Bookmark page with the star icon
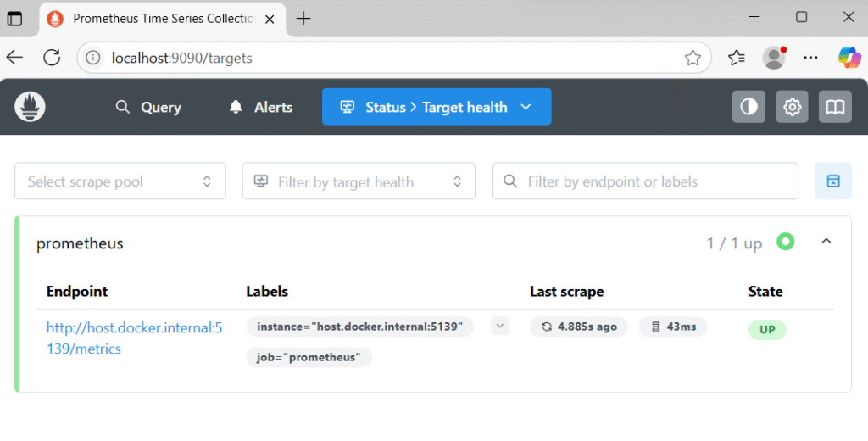The height and width of the screenshot is (441, 868). 693,58
